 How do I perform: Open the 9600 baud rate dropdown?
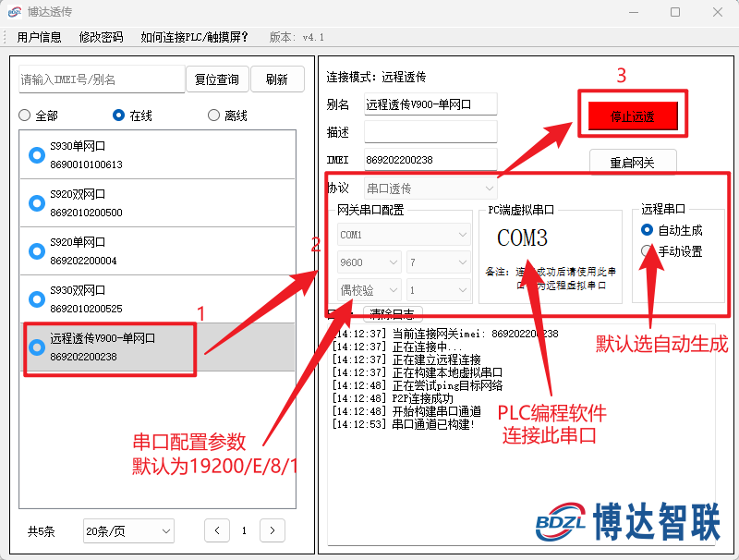coord(369,262)
